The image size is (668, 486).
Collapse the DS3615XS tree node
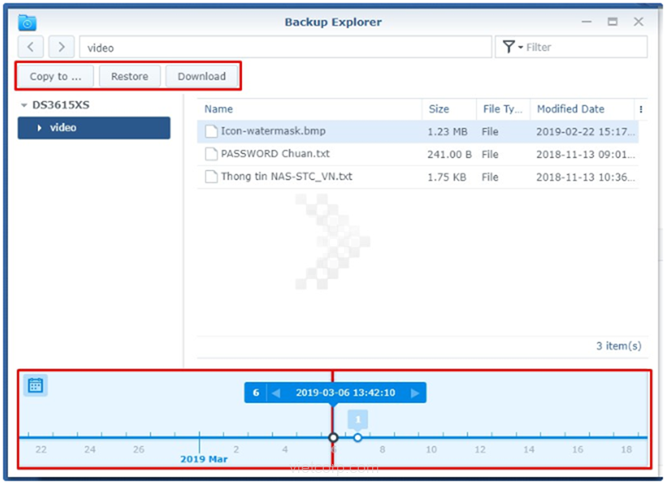[24, 105]
